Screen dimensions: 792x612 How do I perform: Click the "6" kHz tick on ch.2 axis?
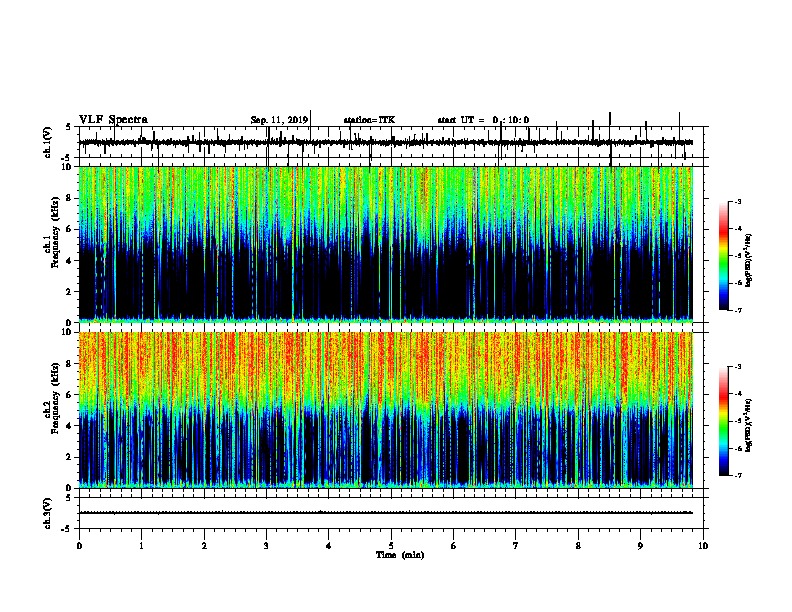coord(70,395)
